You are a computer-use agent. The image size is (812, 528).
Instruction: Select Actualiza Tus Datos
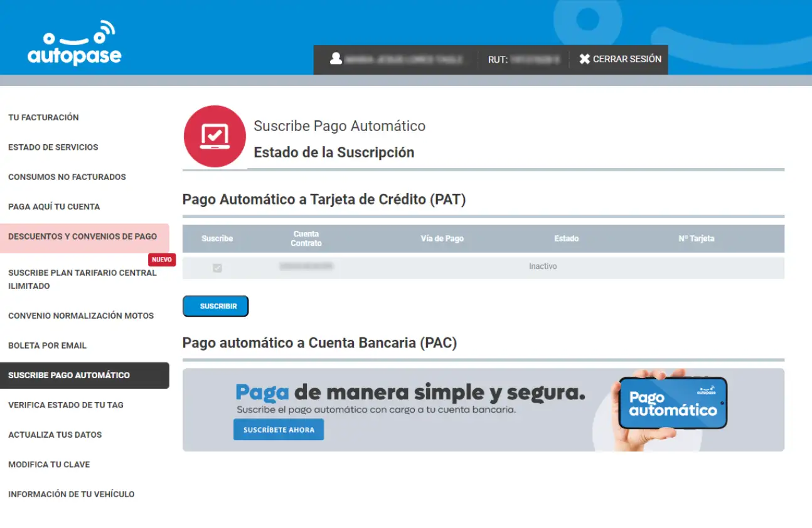coord(55,435)
